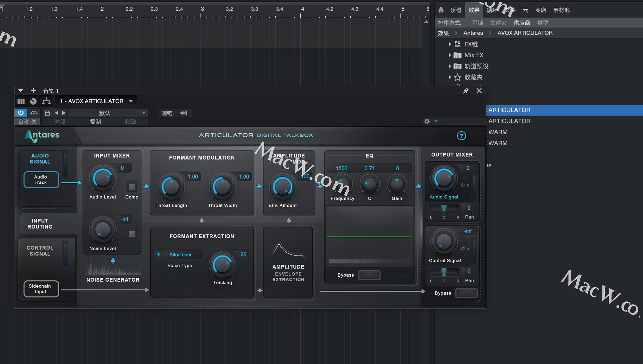Collapse the plugin header triangle menu

[20, 91]
